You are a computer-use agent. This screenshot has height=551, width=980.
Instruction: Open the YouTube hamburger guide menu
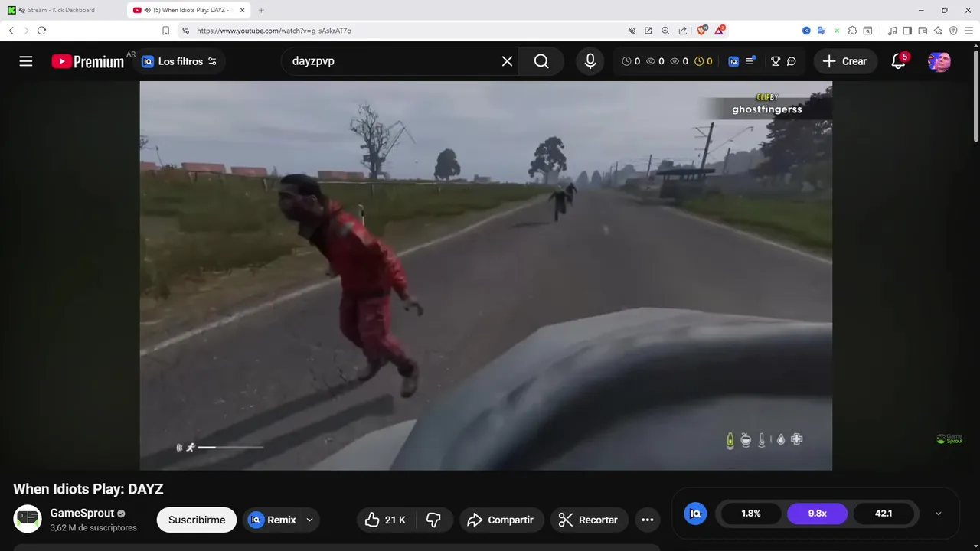26,61
